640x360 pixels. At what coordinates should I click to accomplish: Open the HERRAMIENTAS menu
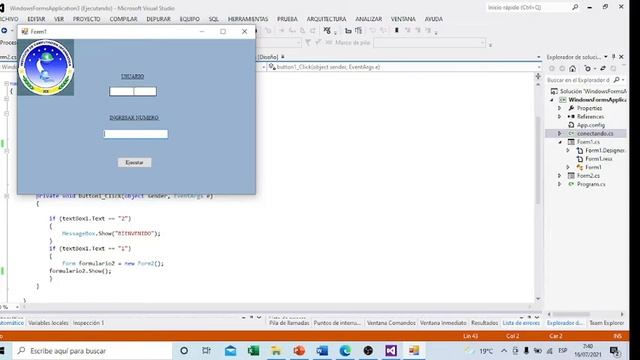[248, 19]
